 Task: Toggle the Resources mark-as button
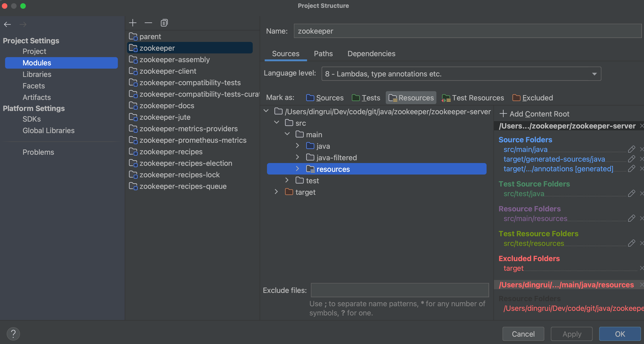coord(411,98)
